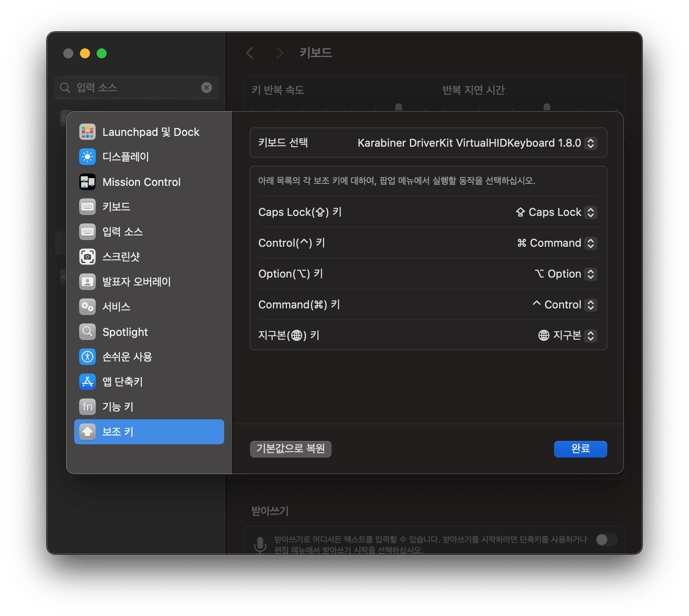Select the 서비스 list row
This screenshot has height=616, width=689.
point(149,307)
